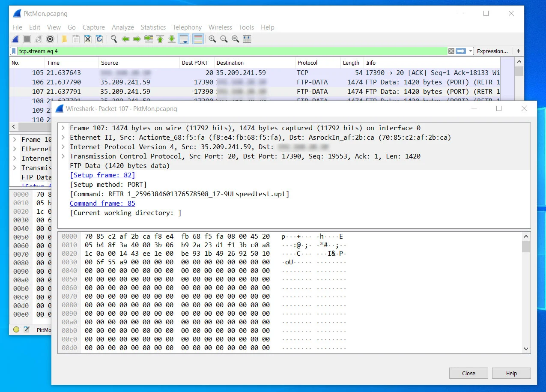The width and height of the screenshot is (546, 392).
Task: Open the Capture menu
Action: pyautogui.click(x=93, y=27)
